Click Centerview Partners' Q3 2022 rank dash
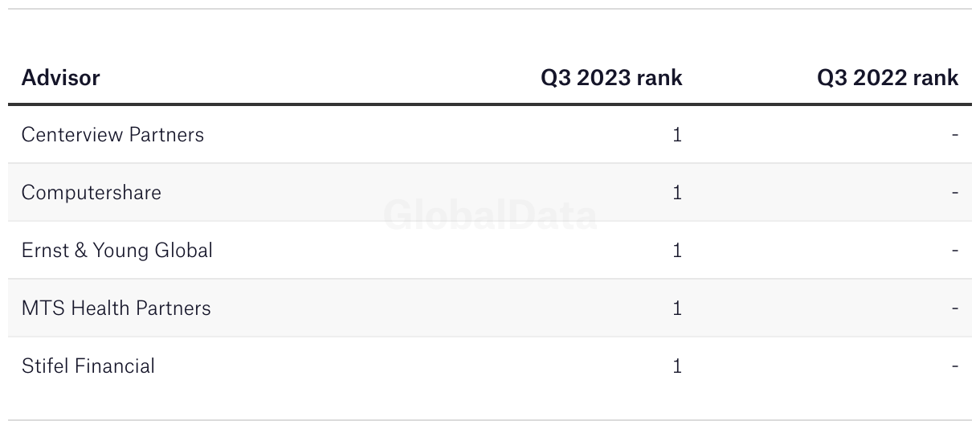The width and height of the screenshot is (980, 429). (955, 135)
